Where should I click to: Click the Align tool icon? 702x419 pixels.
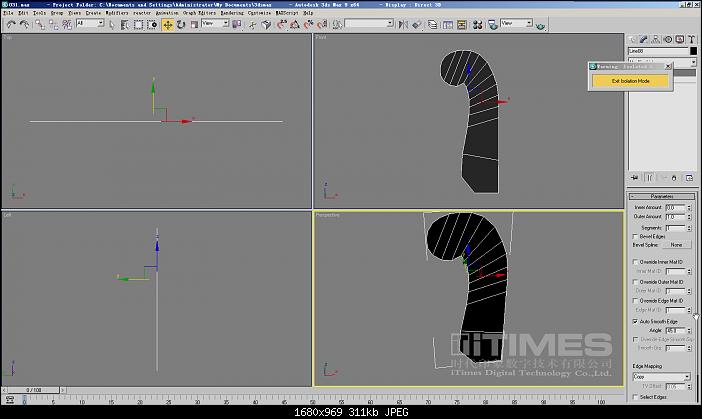(416, 25)
